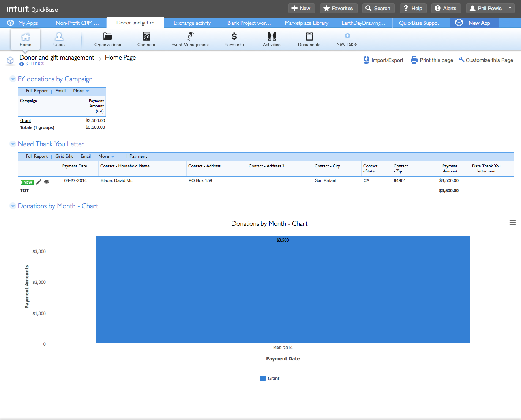The image size is (521, 420).
Task: Open app SETTINGS gear link
Action: point(32,64)
